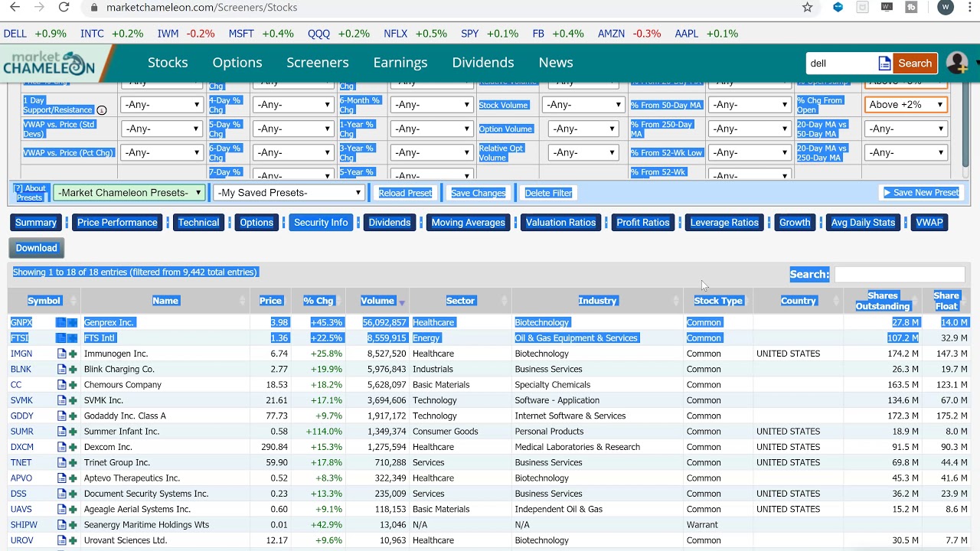This screenshot has height=551, width=980.
Task: Add UROV to watchlist with plus icon
Action: [x=73, y=540]
